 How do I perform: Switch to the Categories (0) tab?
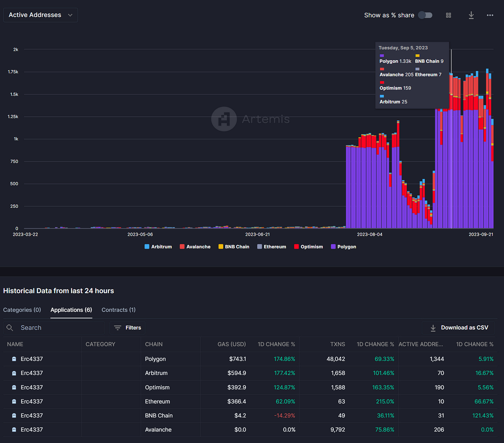(22, 310)
